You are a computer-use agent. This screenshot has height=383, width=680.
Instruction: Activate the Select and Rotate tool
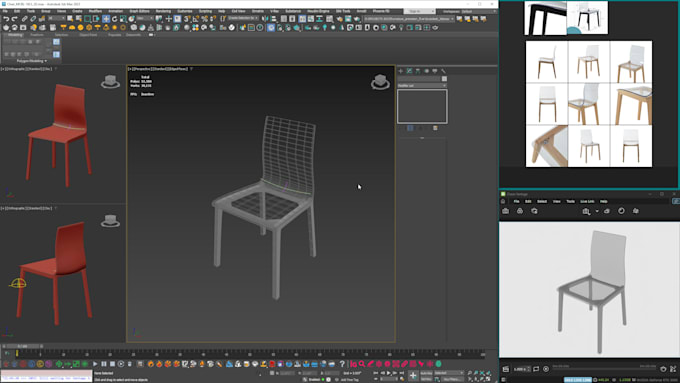pyautogui.click(x=114, y=19)
